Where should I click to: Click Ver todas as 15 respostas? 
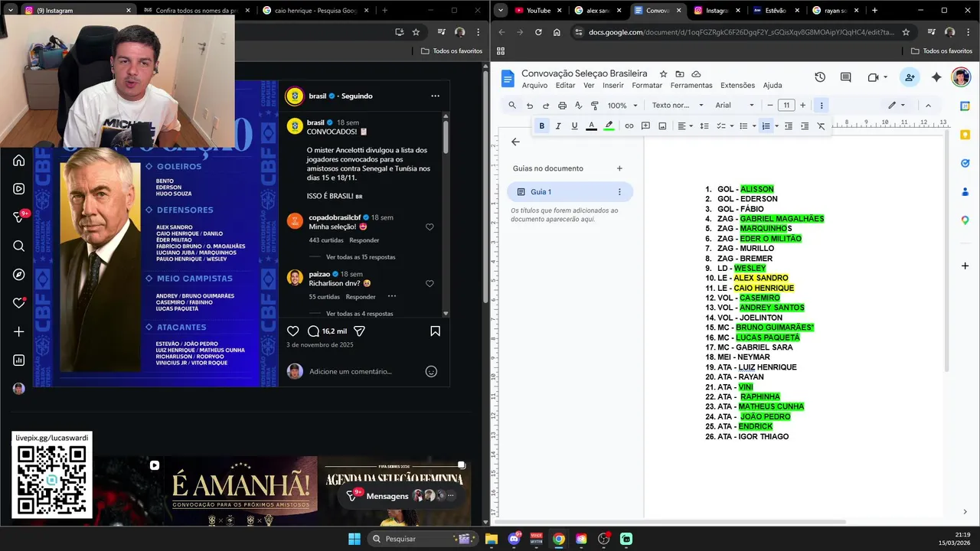tap(361, 257)
